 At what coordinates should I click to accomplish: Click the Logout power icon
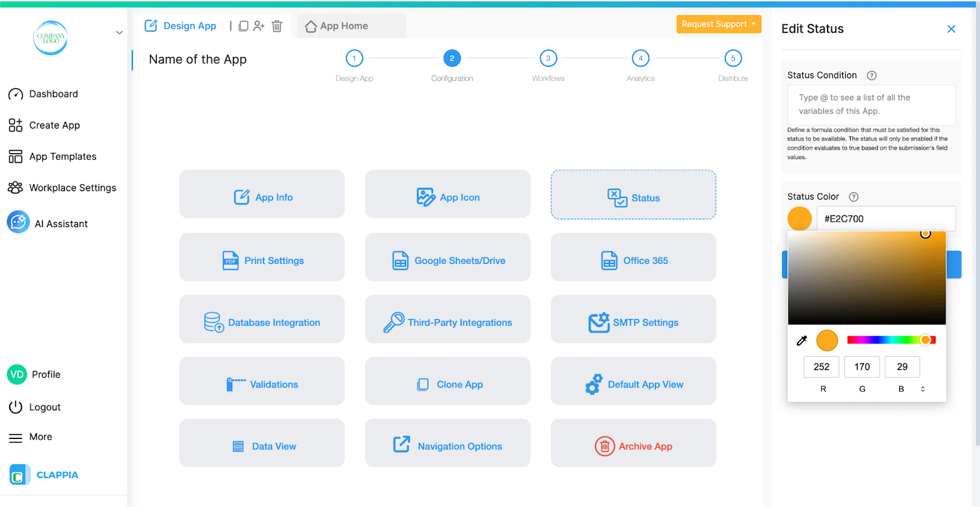coord(15,407)
